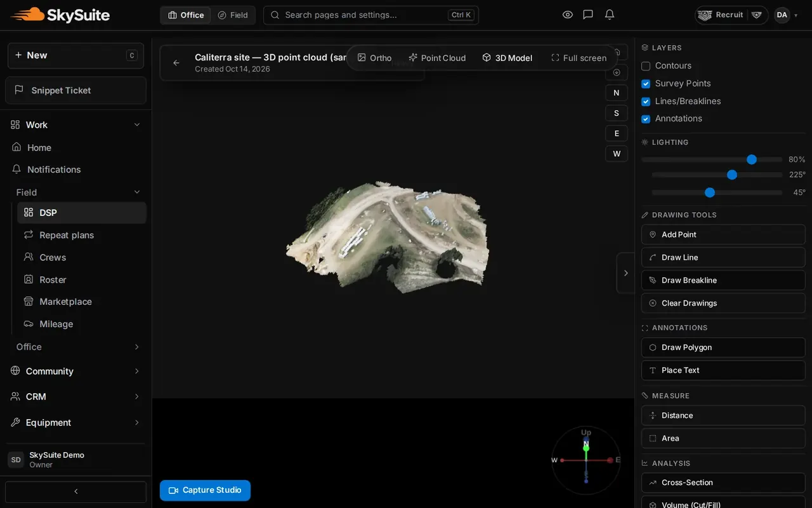
Task: Collapse the right panel with the chevron handle
Action: pos(625,273)
